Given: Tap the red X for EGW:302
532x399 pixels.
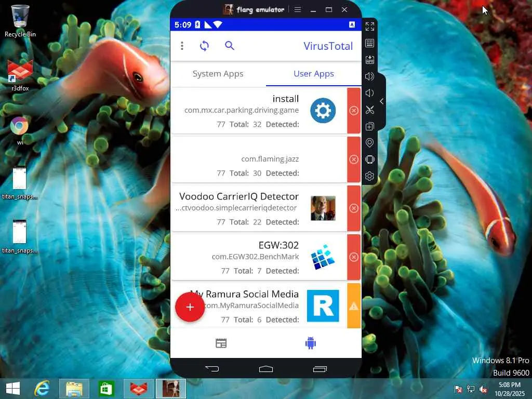Looking at the screenshot, I should [354, 257].
